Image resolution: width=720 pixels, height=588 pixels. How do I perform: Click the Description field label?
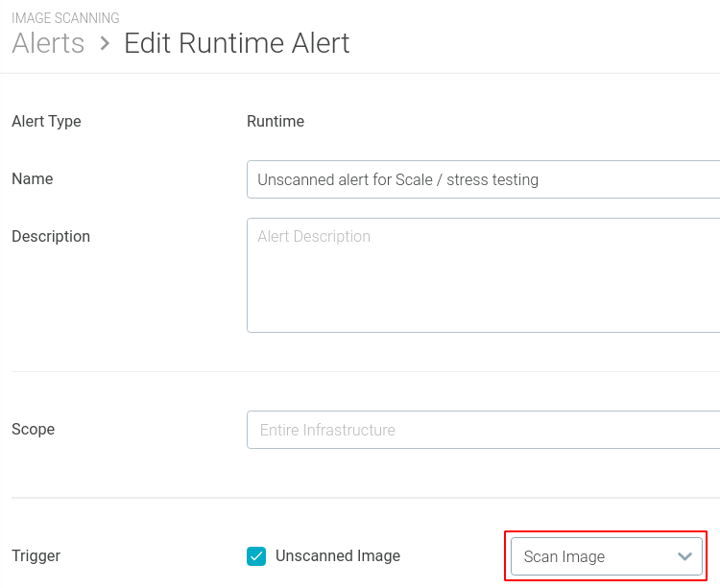point(51,236)
